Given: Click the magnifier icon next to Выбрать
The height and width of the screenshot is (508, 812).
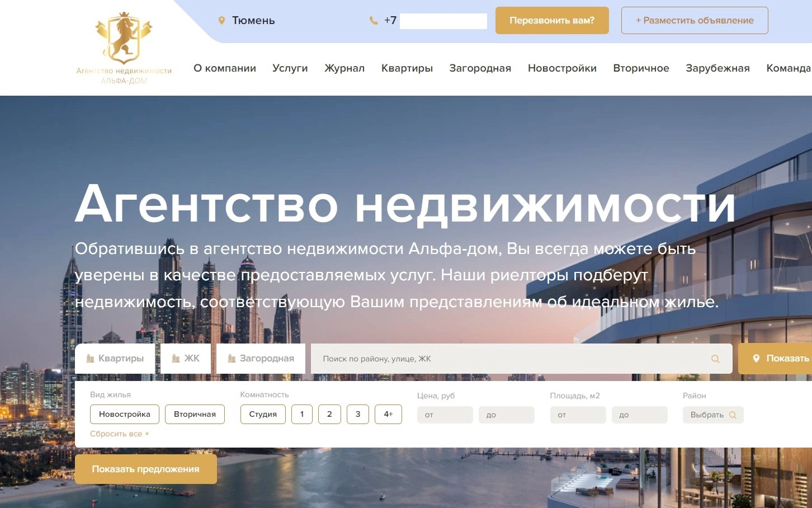Looking at the screenshot, I should 733,415.
